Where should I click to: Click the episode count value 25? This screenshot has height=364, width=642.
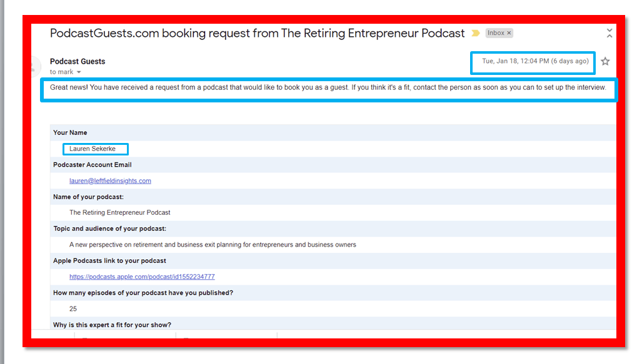74,309
